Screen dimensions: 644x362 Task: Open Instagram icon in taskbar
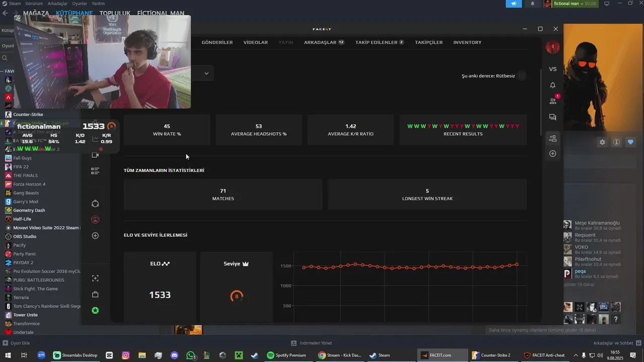click(126, 355)
